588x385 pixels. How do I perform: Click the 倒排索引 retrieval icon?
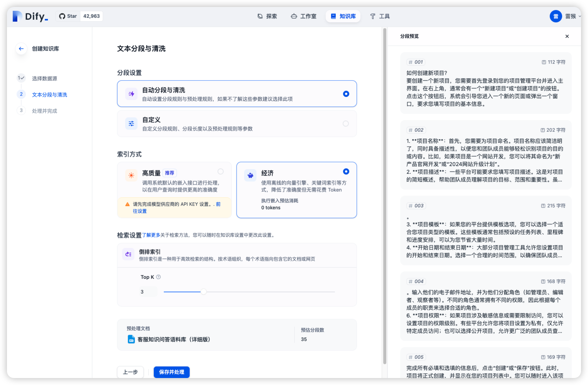pyautogui.click(x=128, y=254)
